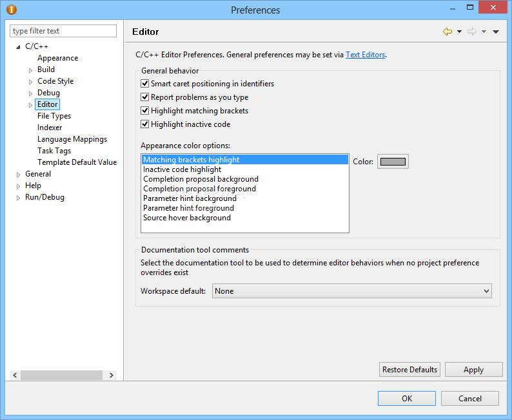Viewport: 512px width, 420px height.
Task: Select Indexer preferences page
Action: [50, 128]
